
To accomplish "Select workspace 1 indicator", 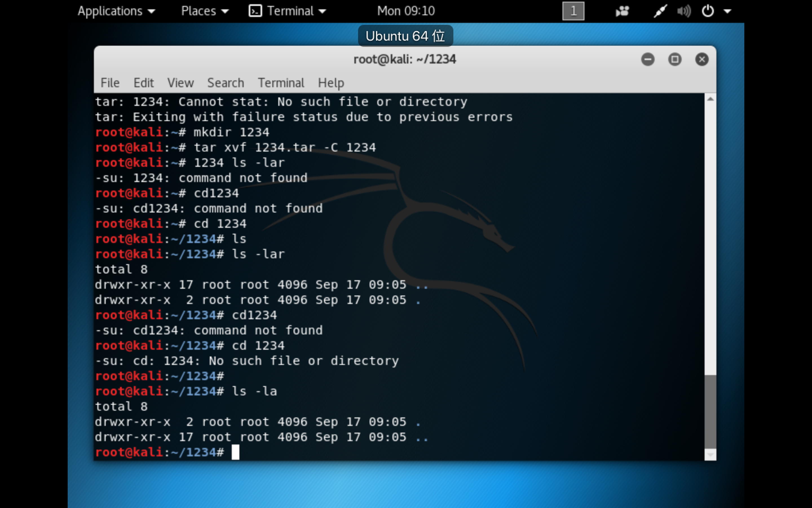I will coord(573,11).
